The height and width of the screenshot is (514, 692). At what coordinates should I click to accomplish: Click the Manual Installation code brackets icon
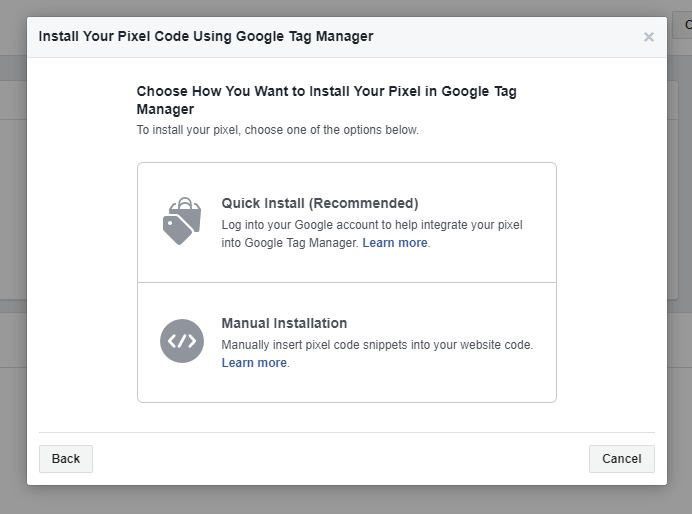[182, 341]
